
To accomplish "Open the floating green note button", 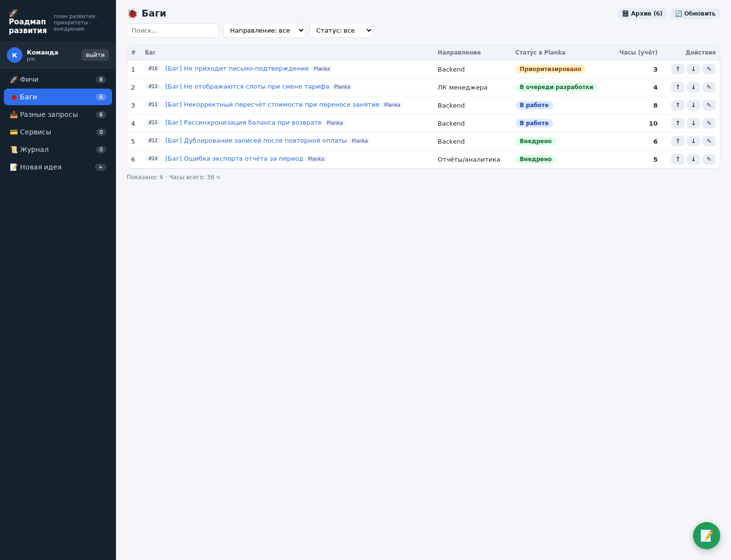I will 706,536.
